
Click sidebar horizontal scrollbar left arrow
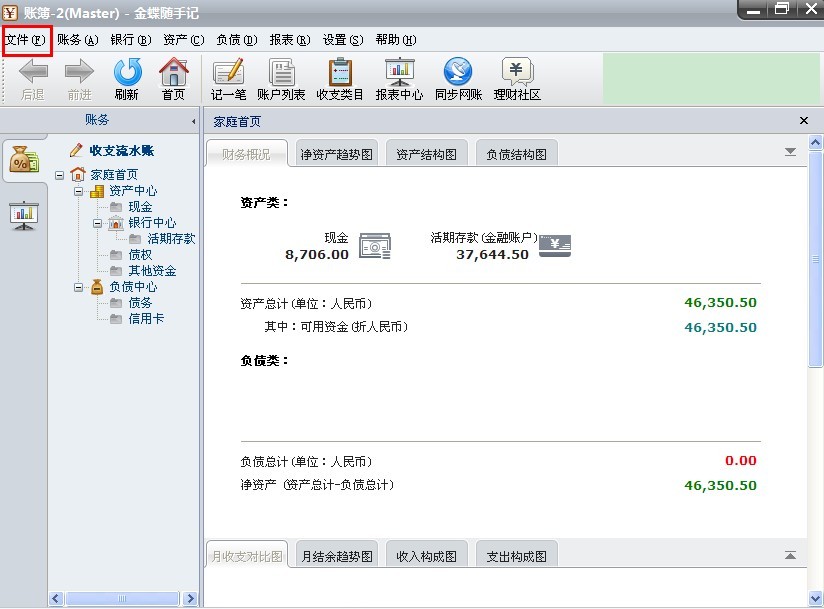tap(56, 598)
